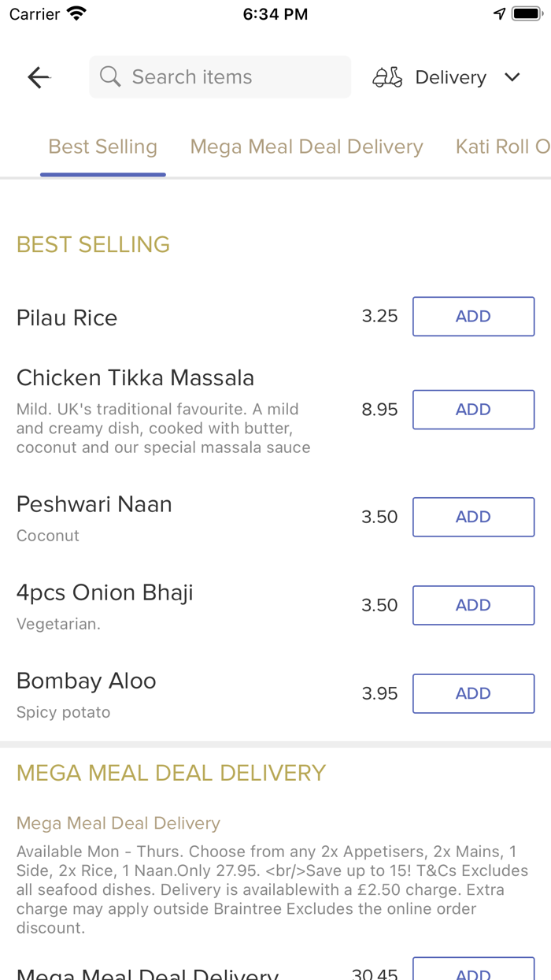This screenshot has height=980, width=551.
Task: Open the Chicken Tikka Massala item name
Action: [135, 378]
